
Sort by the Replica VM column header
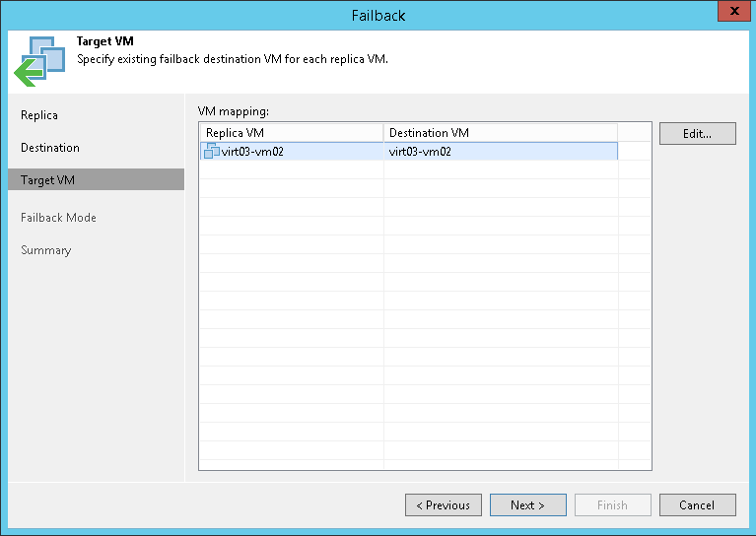click(x=291, y=132)
